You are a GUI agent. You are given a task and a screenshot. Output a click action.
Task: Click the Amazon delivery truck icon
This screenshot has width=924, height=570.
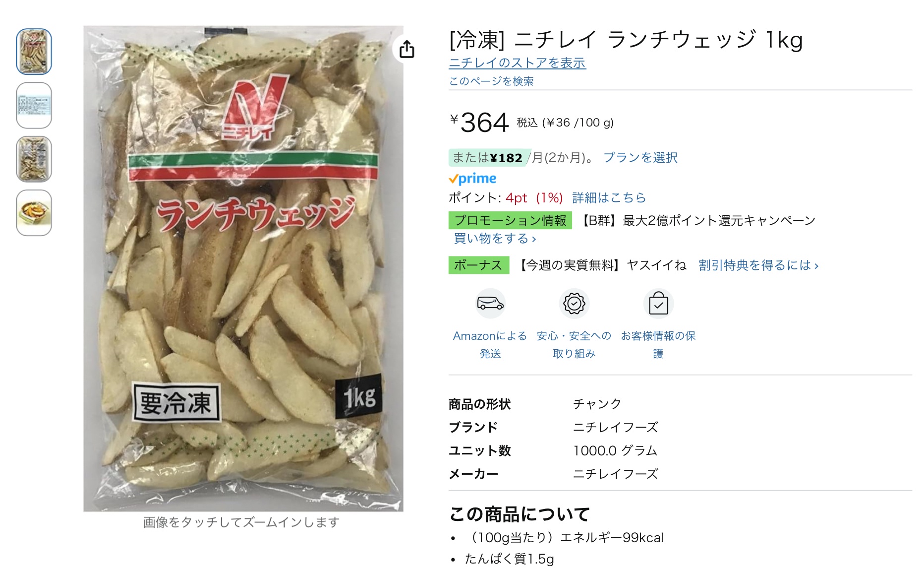490,303
